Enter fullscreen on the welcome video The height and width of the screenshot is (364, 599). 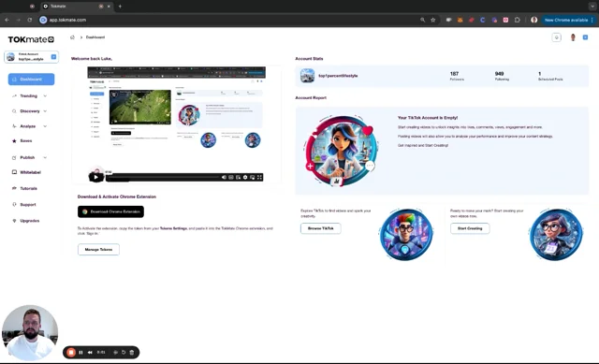(259, 177)
